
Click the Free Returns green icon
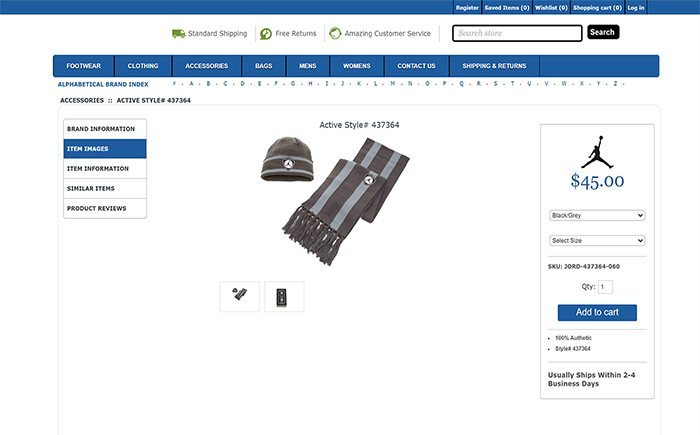point(266,33)
